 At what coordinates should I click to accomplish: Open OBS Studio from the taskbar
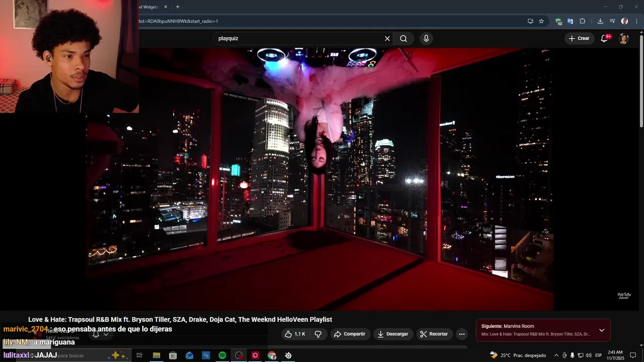(239, 355)
